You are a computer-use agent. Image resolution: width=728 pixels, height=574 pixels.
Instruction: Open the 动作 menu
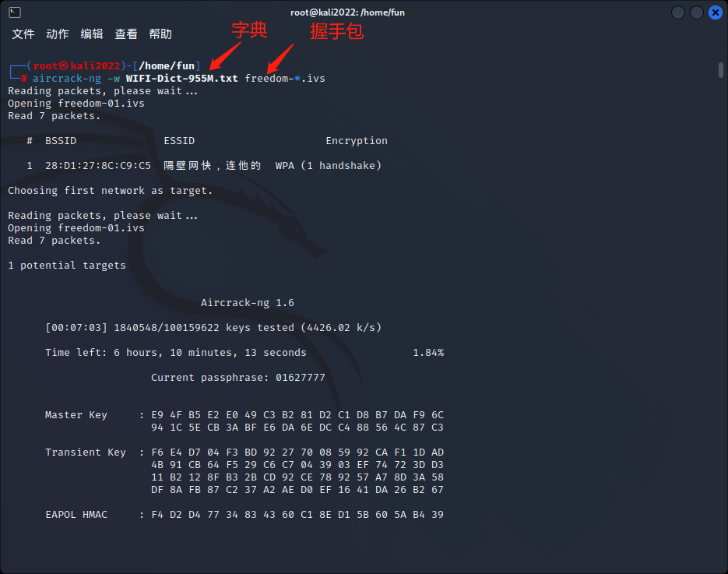coord(58,34)
